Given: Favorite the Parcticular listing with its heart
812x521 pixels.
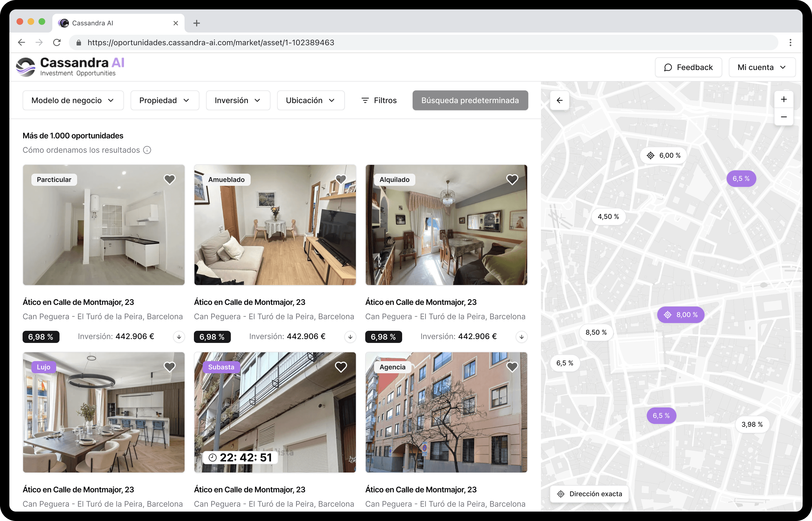Looking at the screenshot, I should (x=170, y=179).
